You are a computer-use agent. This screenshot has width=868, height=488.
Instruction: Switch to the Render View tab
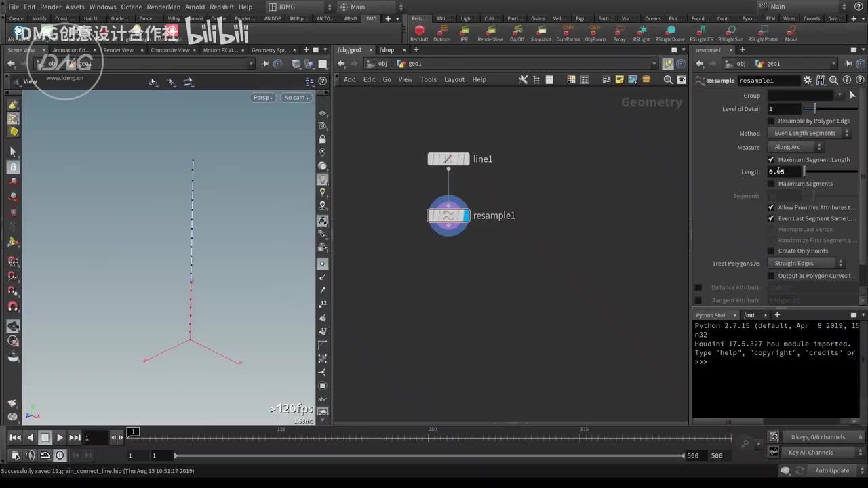pyautogui.click(x=119, y=50)
